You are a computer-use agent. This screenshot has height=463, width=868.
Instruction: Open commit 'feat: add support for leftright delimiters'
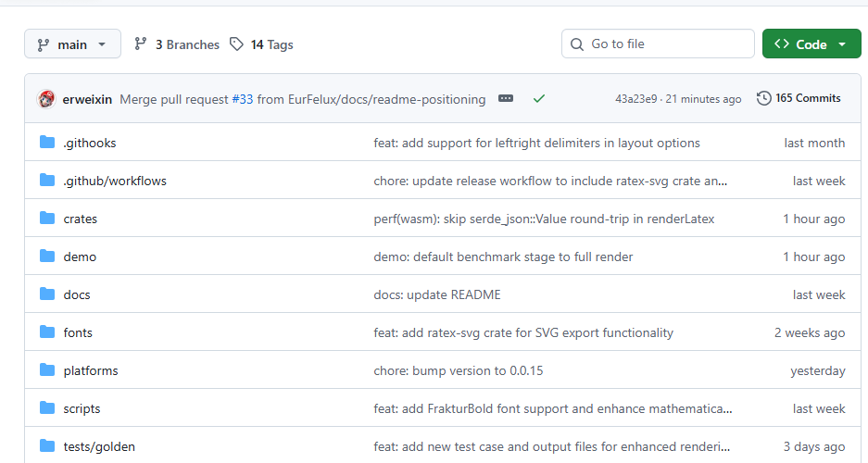coord(536,143)
